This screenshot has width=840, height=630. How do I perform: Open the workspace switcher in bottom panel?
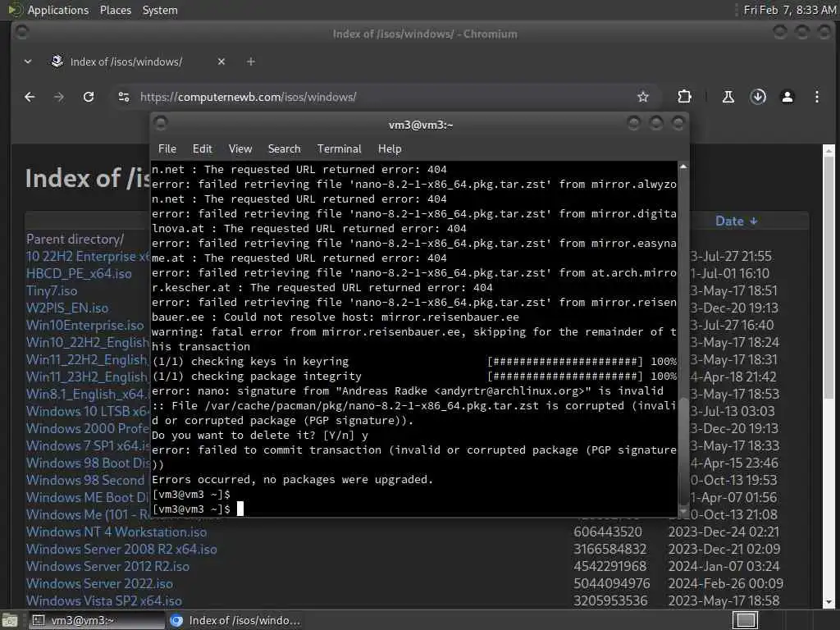pos(745,620)
